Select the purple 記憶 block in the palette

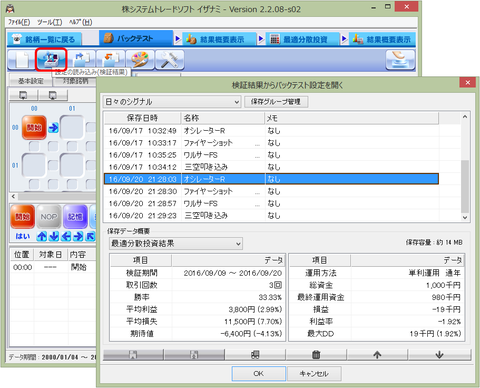(x=75, y=217)
